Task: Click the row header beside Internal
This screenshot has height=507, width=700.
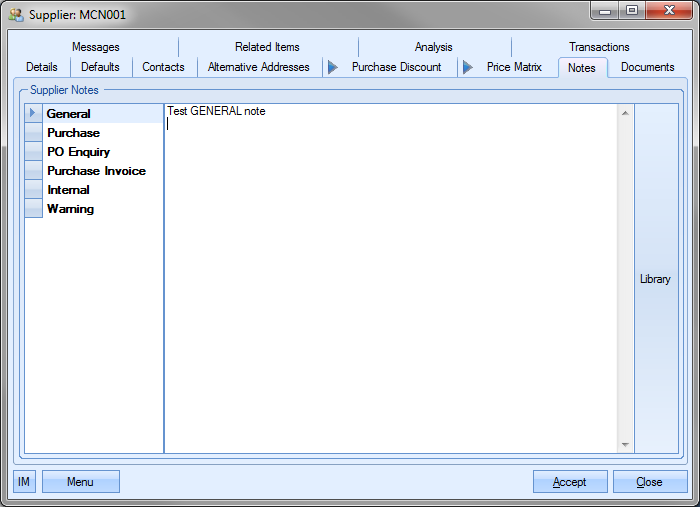Action: point(33,190)
